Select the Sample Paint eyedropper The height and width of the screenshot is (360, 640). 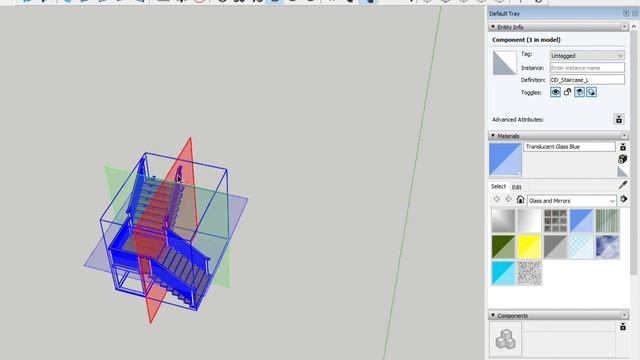(623, 185)
